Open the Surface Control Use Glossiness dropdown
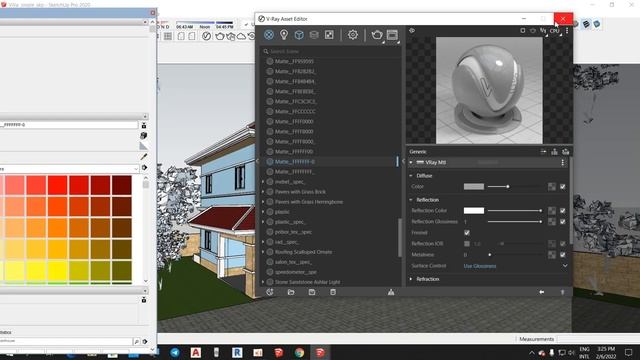 516,266
